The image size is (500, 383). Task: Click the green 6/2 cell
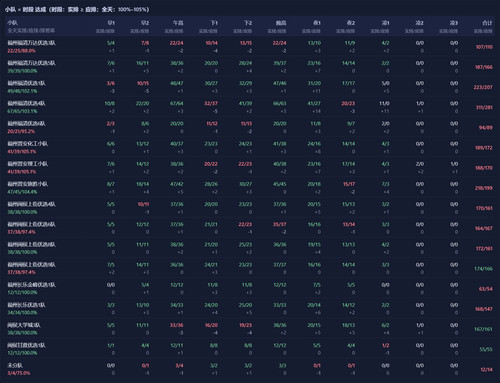pos(385,325)
